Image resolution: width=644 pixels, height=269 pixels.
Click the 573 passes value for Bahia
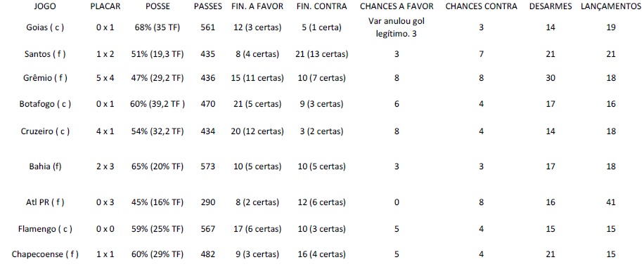(x=208, y=167)
